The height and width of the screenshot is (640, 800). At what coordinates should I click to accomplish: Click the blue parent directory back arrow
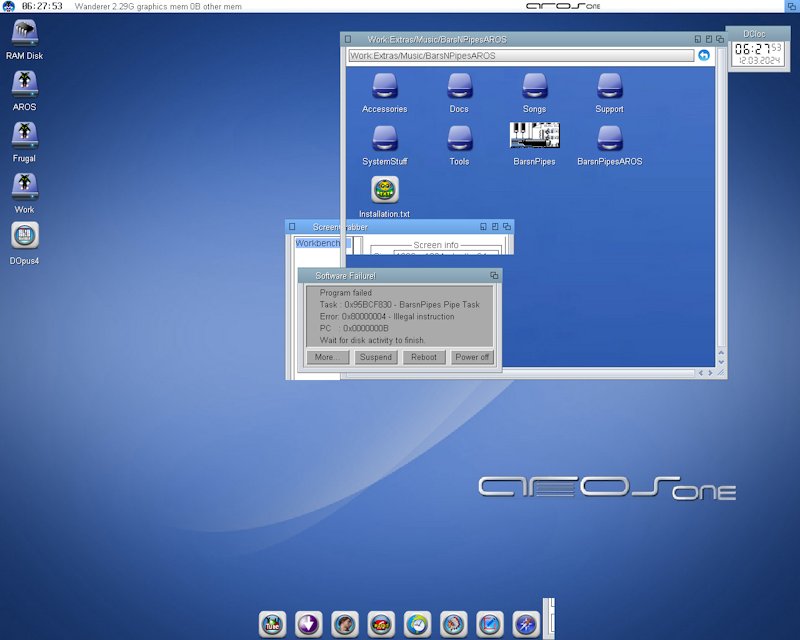coord(704,55)
